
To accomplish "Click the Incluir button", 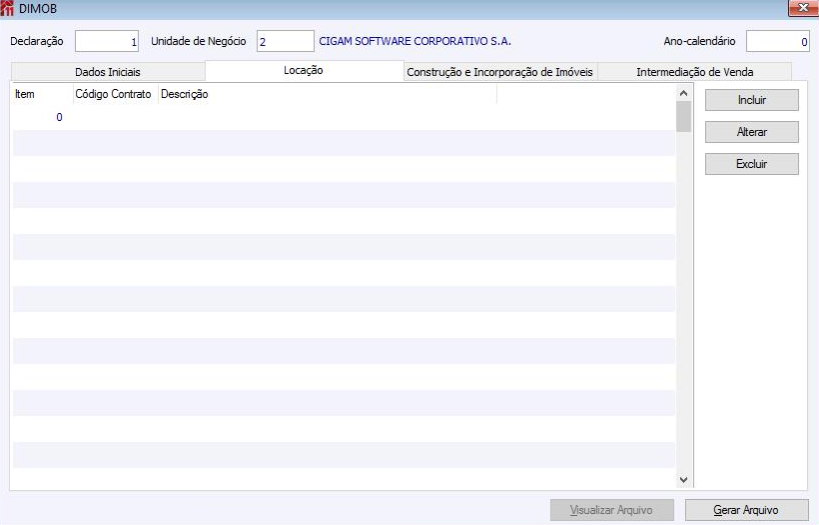I will click(x=752, y=100).
